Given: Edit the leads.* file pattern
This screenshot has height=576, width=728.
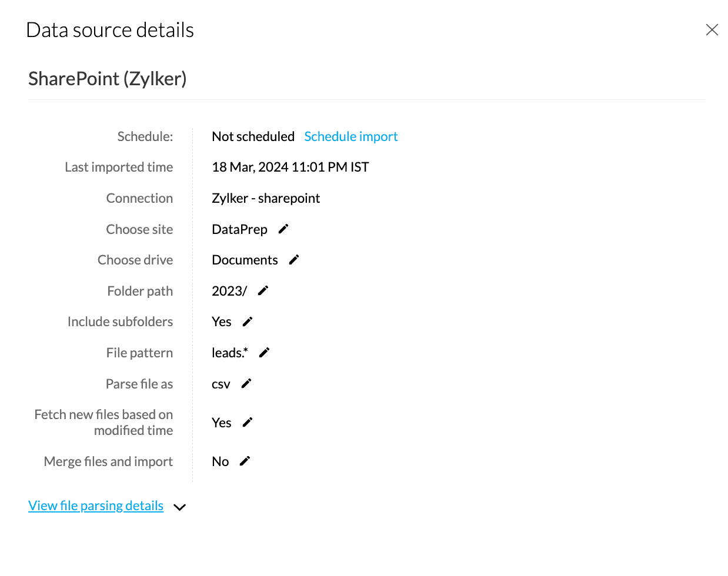Looking at the screenshot, I should tap(264, 353).
